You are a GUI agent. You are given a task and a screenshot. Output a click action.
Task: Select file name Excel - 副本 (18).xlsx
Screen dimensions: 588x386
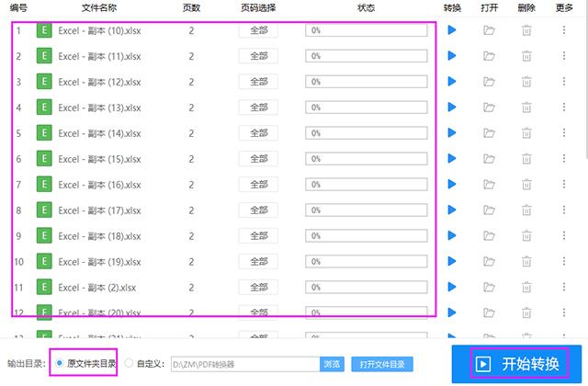[99, 236]
